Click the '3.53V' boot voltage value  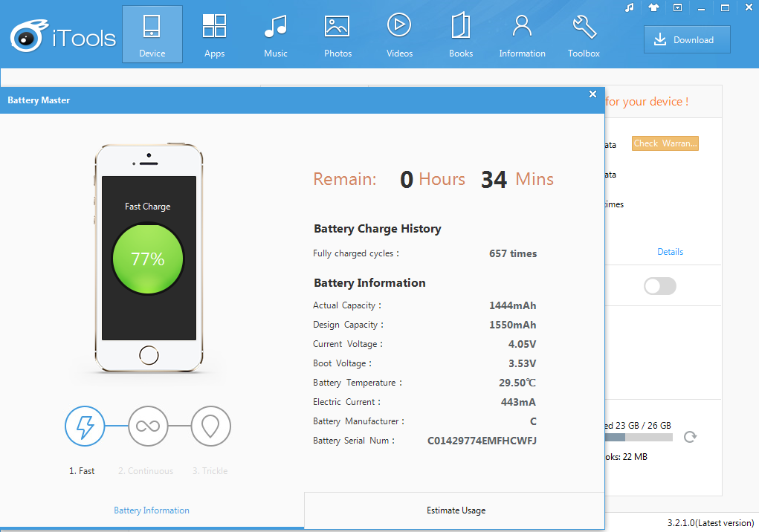(523, 363)
